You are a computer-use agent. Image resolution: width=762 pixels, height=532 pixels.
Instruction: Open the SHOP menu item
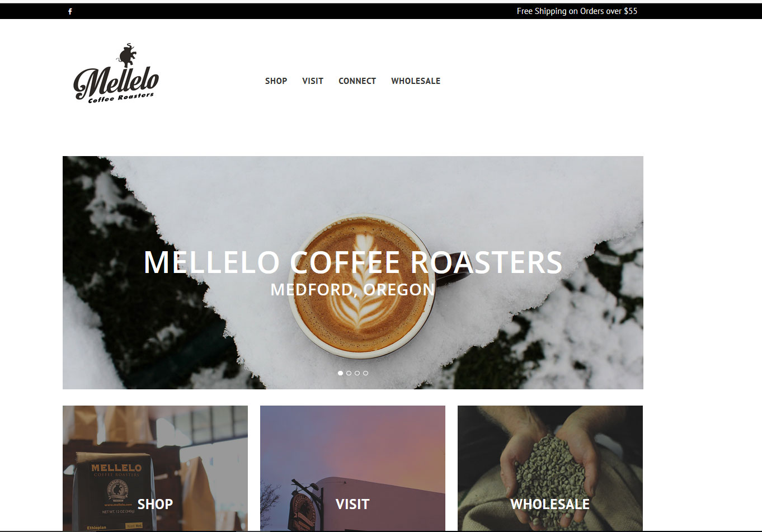[276, 81]
